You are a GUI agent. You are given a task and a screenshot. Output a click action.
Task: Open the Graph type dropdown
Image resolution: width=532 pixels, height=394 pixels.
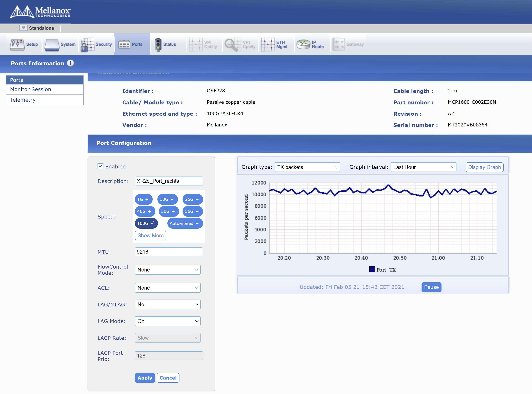point(307,167)
